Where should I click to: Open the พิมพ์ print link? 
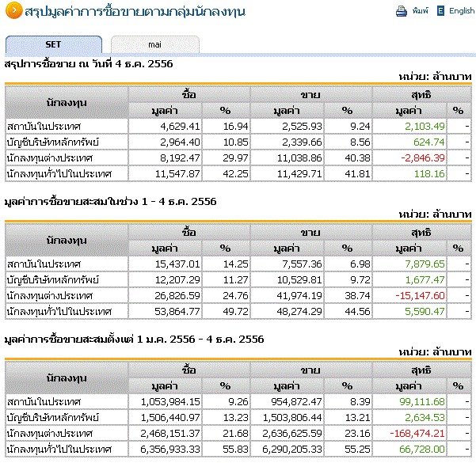click(x=420, y=11)
